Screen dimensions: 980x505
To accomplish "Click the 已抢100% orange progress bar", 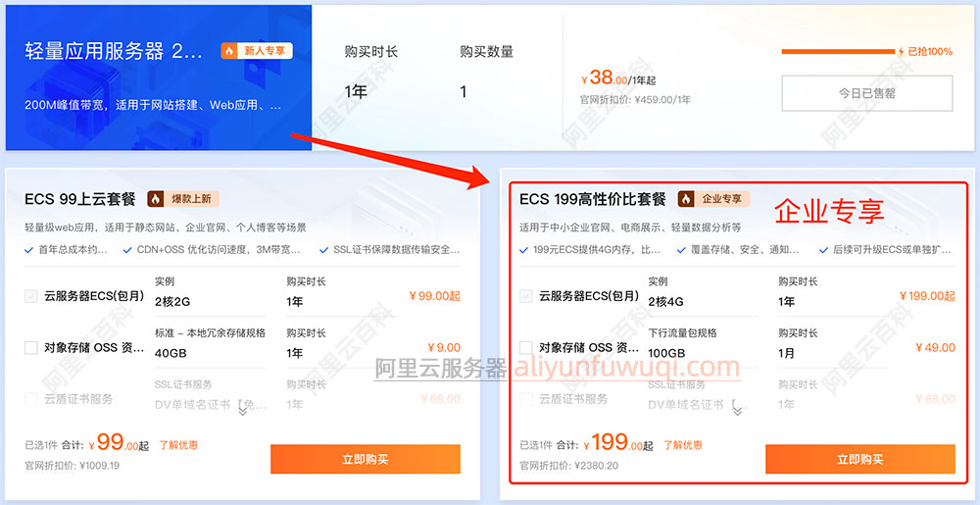I will click(838, 51).
